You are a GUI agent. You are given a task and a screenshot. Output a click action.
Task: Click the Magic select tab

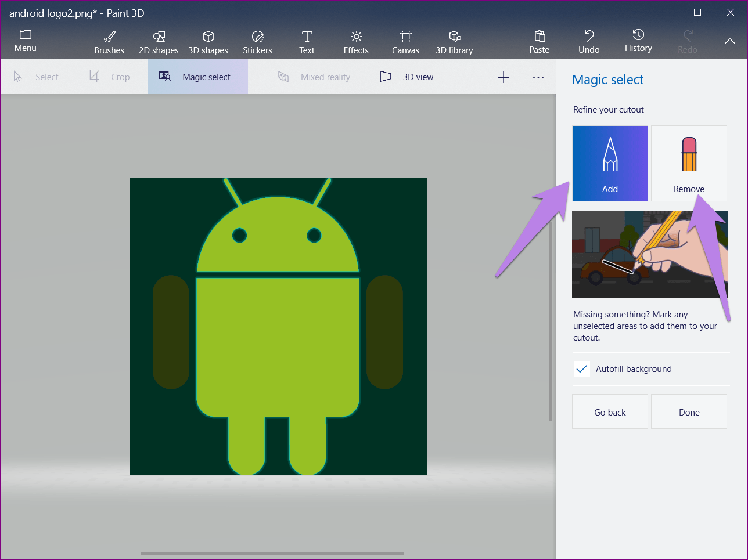pos(197,77)
